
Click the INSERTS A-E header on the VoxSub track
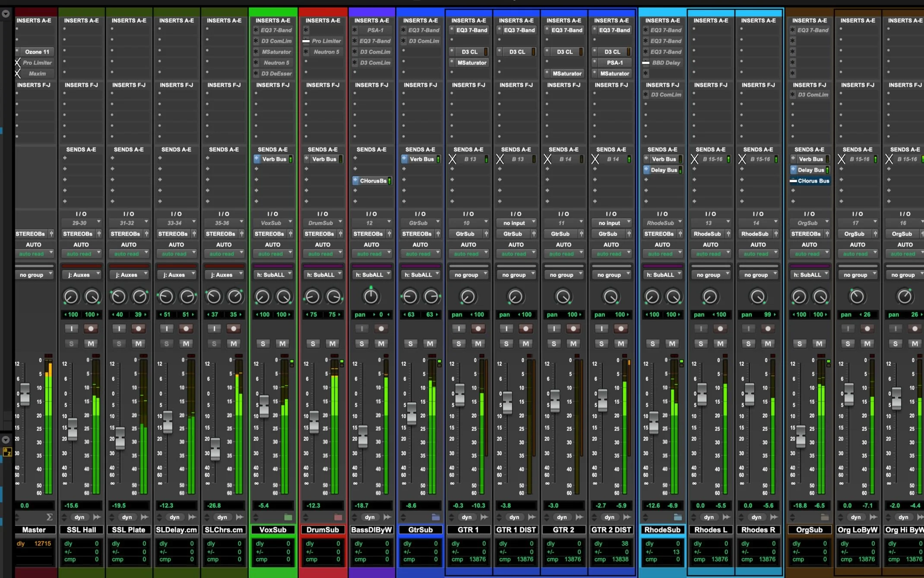(273, 20)
